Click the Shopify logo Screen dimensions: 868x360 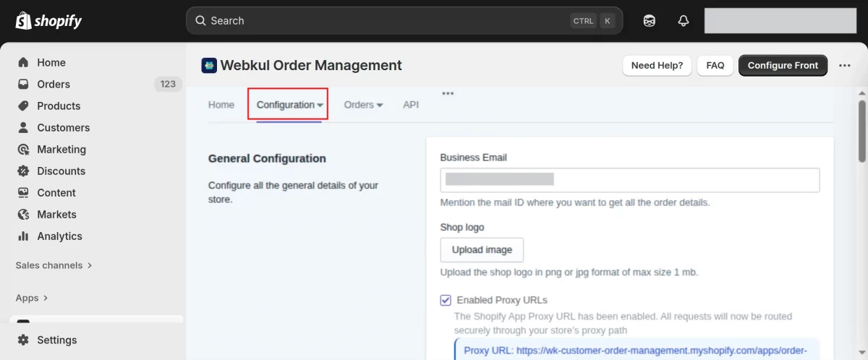(48, 21)
